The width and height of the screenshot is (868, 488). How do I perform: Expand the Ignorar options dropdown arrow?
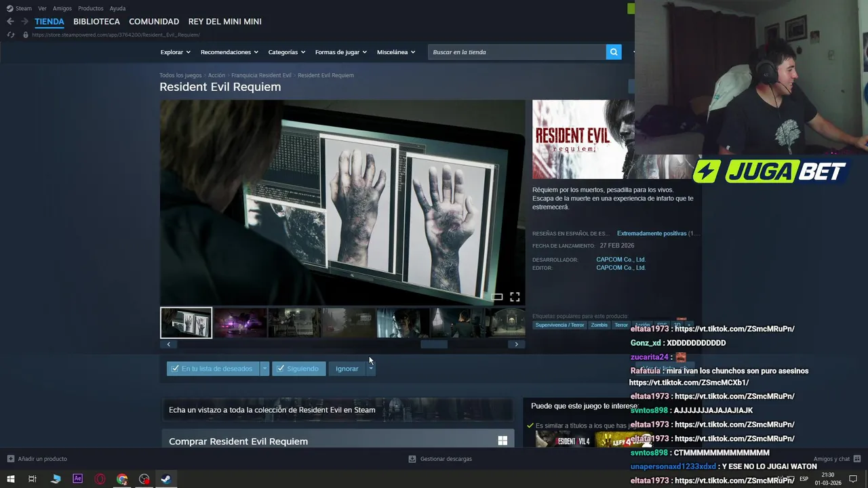click(370, 369)
